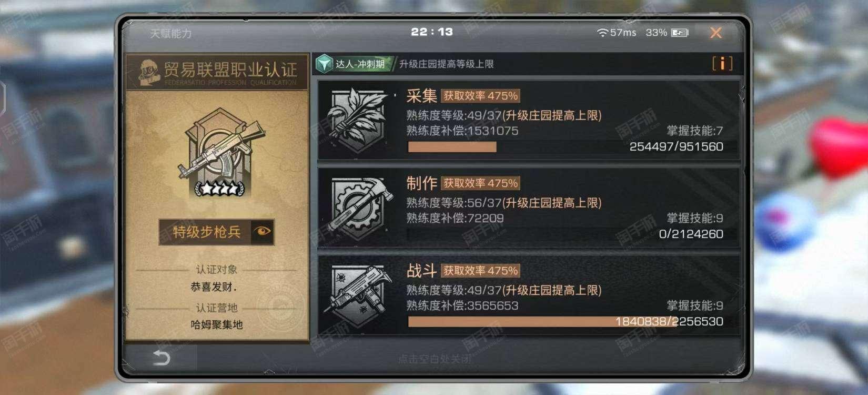Click the 哈姆聚集地 camp name
This screenshot has width=868, height=395.
pyautogui.click(x=217, y=324)
